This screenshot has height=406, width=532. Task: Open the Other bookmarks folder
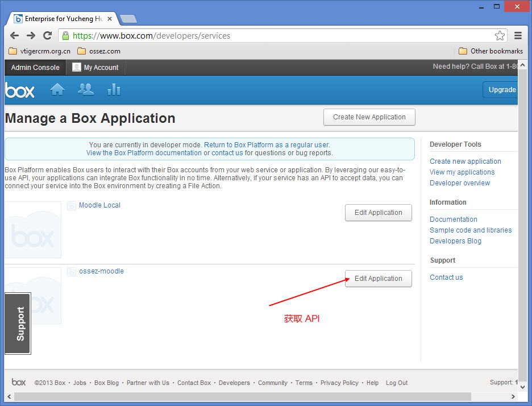(491, 51)
